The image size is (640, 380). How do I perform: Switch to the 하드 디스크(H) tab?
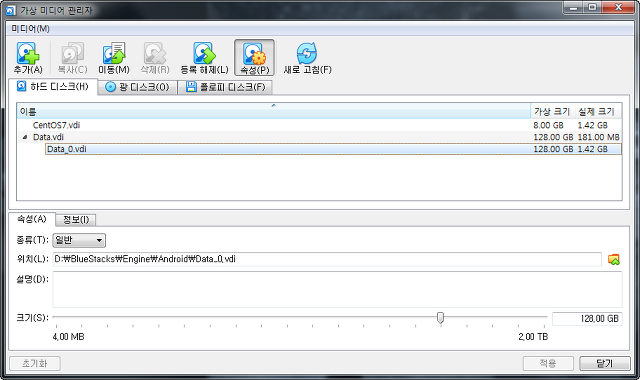pos(53,87)
